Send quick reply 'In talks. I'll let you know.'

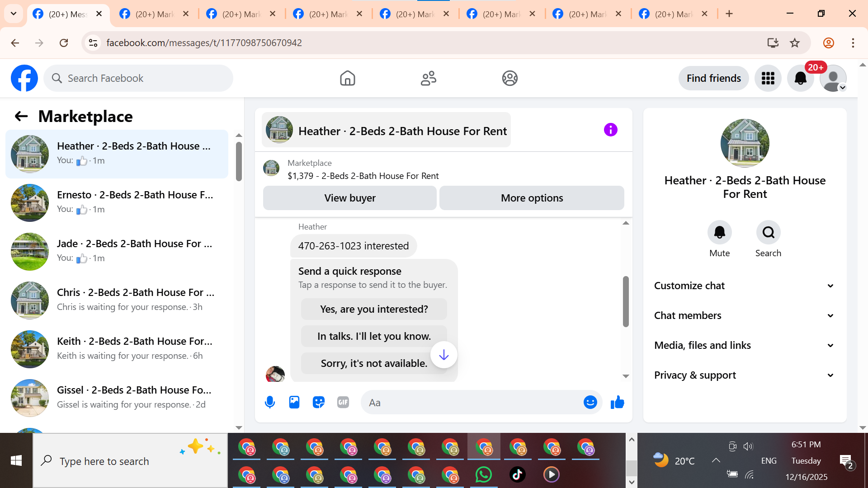click(x=374, y=336)
